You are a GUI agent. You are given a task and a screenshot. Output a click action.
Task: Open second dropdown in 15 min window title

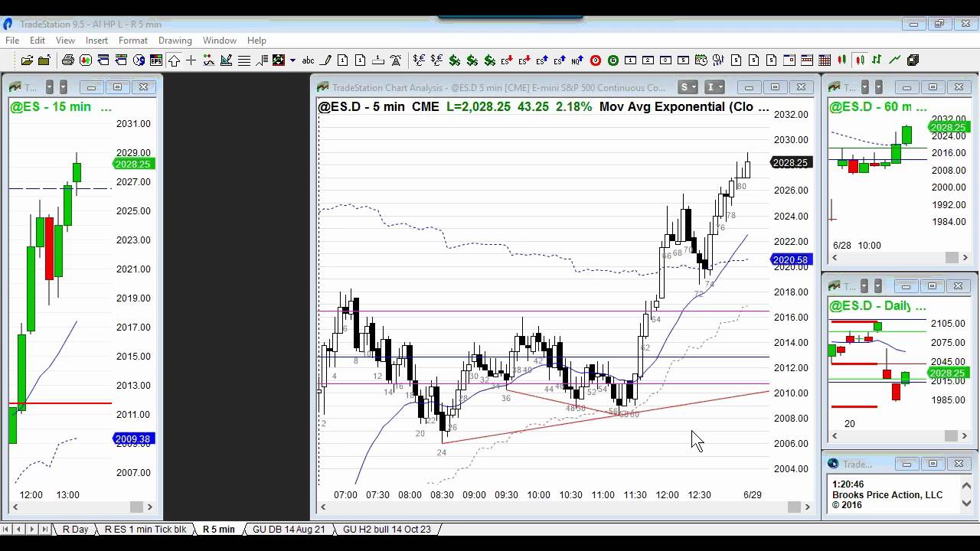(x=64, y=87)
